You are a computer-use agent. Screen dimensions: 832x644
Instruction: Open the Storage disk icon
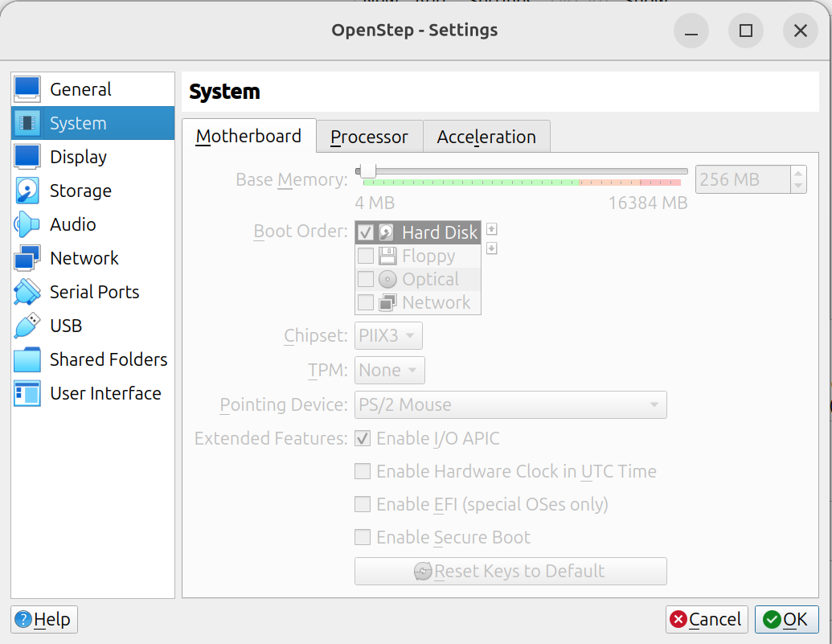coord(27,191)
